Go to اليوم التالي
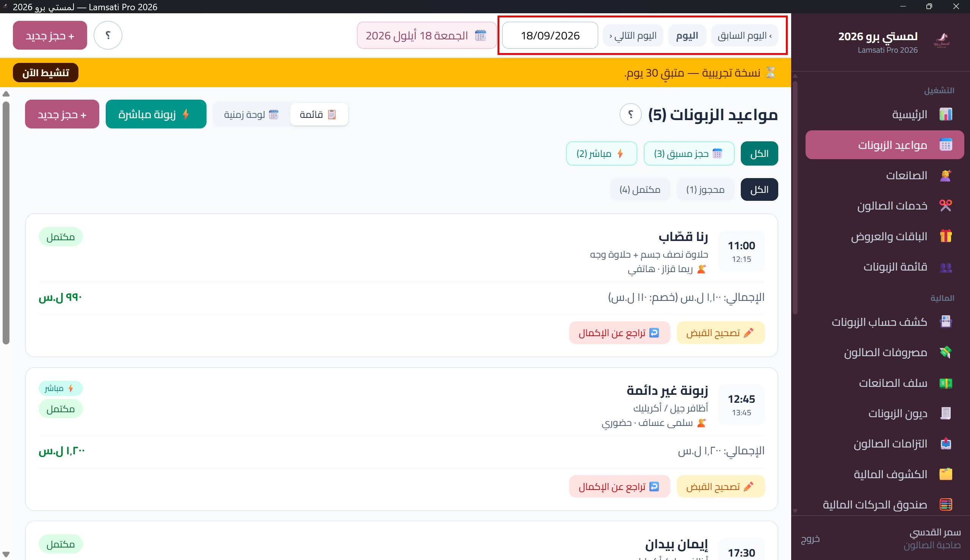 [x=633, y=36]
